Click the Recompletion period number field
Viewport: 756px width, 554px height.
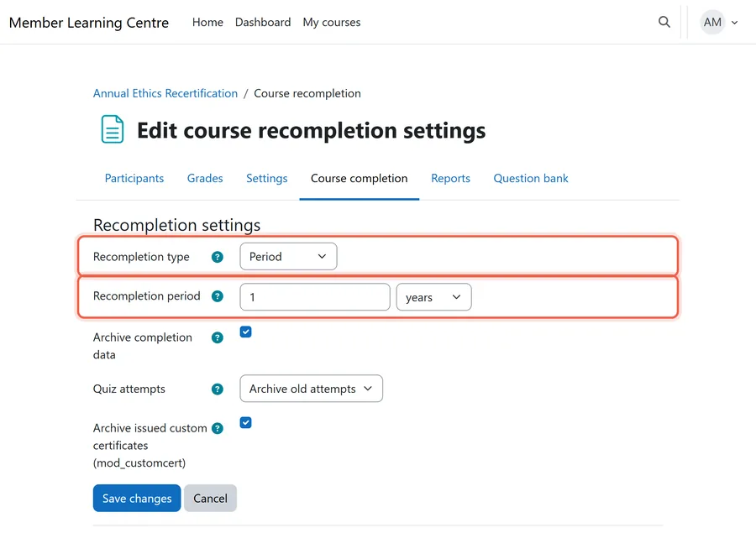(315, 297)
